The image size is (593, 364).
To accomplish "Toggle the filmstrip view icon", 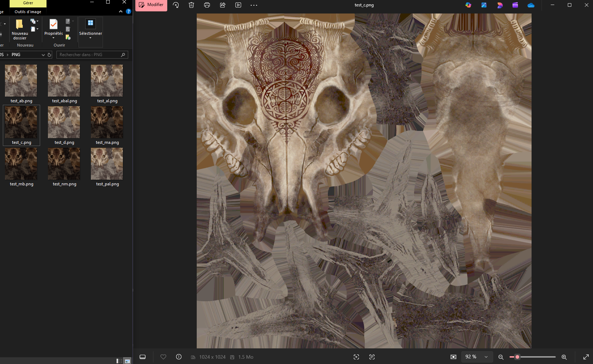I will pos(143,357).
